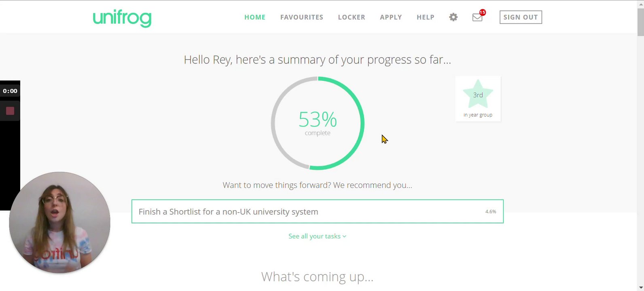Viewport: 644px width, 291px height.
Task: Click the red 15 notification badge
Action: click(x=483, y=13)
